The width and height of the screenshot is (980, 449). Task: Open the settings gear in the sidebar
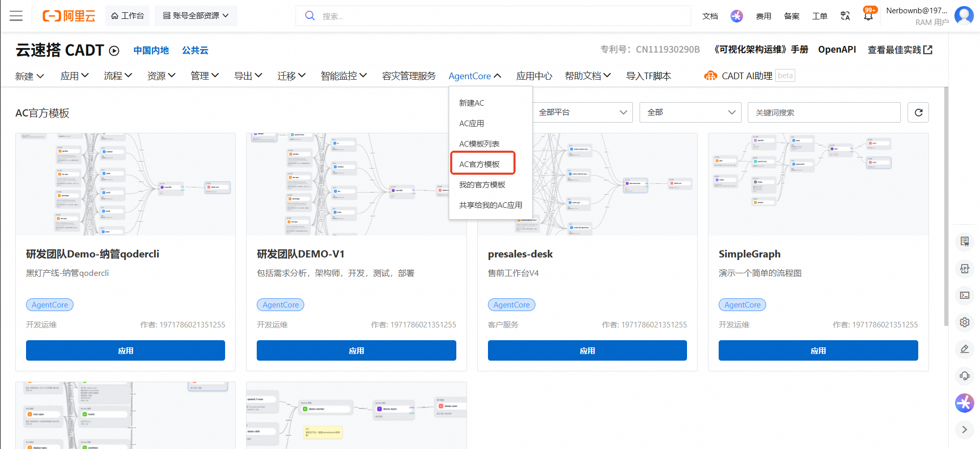[x=965, y=322]
